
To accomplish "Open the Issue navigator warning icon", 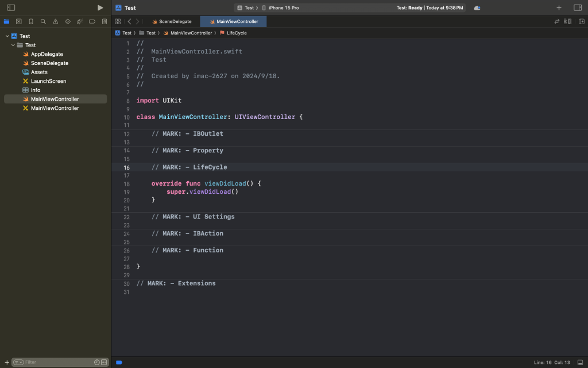I will click(x=56, y=21).
